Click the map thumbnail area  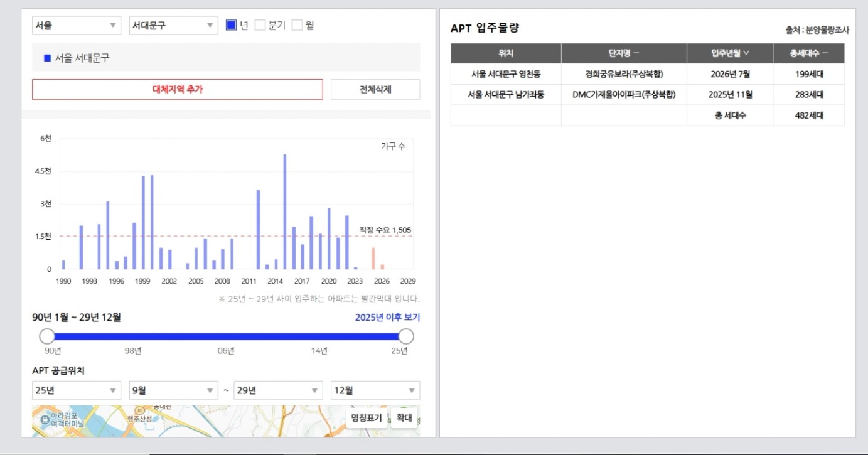click(x=226, y=421)
